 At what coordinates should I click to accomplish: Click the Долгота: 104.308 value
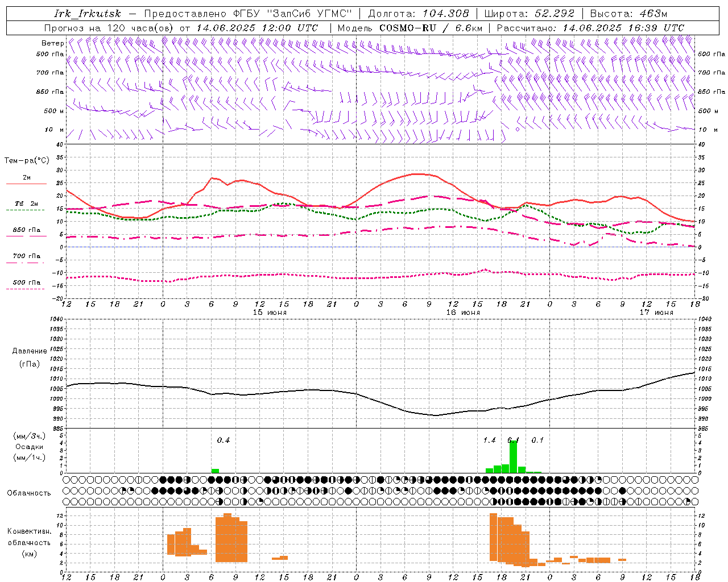(419, 14)
